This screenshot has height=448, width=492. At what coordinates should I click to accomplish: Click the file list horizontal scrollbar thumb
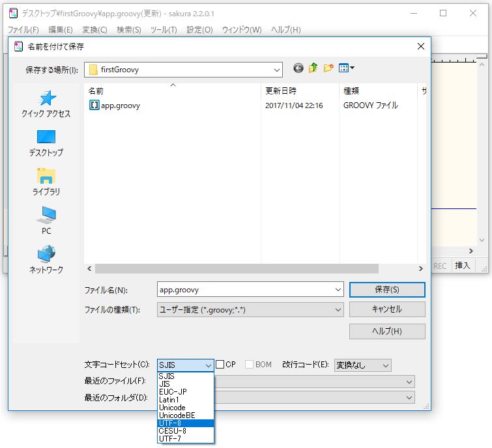coord(237,269)
